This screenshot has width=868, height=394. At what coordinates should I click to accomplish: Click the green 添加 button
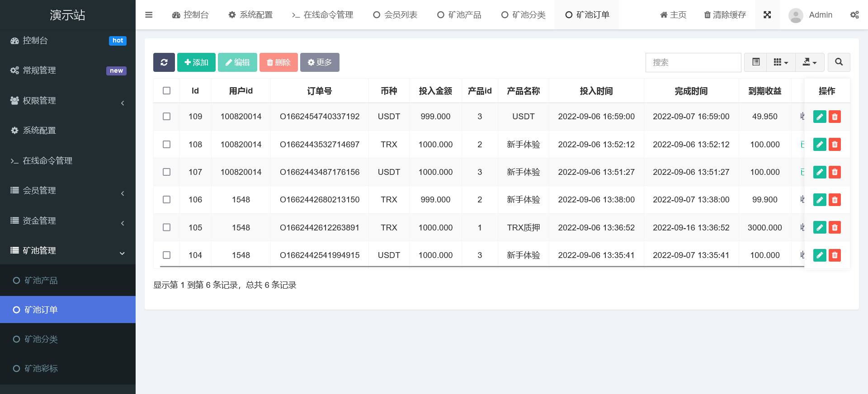coord(196,62)
